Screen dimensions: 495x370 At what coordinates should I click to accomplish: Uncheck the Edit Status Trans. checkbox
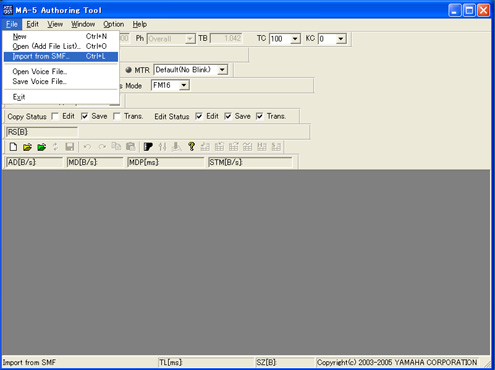point(259,116)
